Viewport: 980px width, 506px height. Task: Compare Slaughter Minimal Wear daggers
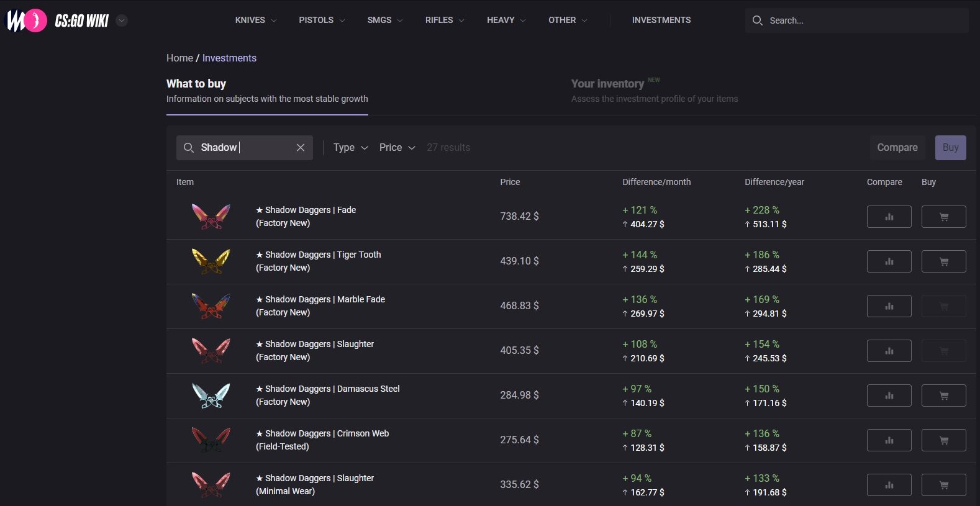click(889, 485)
